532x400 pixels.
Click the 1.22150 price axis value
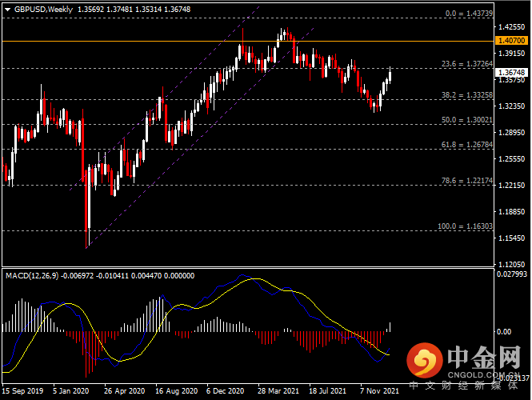pos(511,186)
